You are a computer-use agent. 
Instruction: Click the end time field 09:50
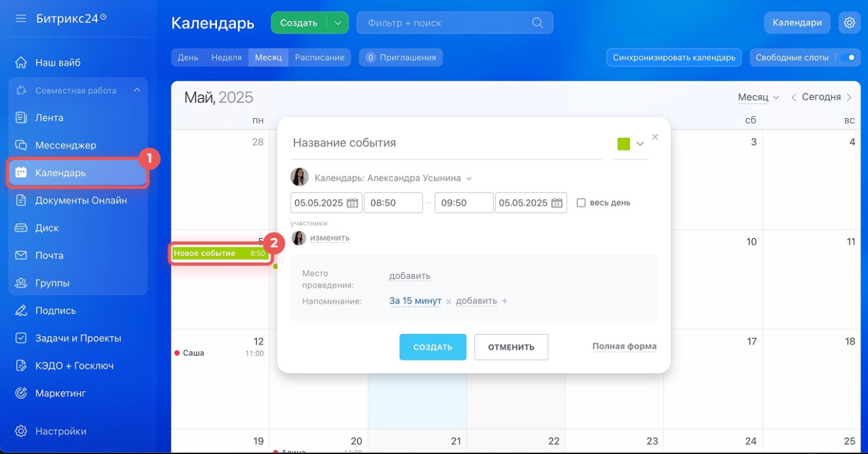(464, 203)
